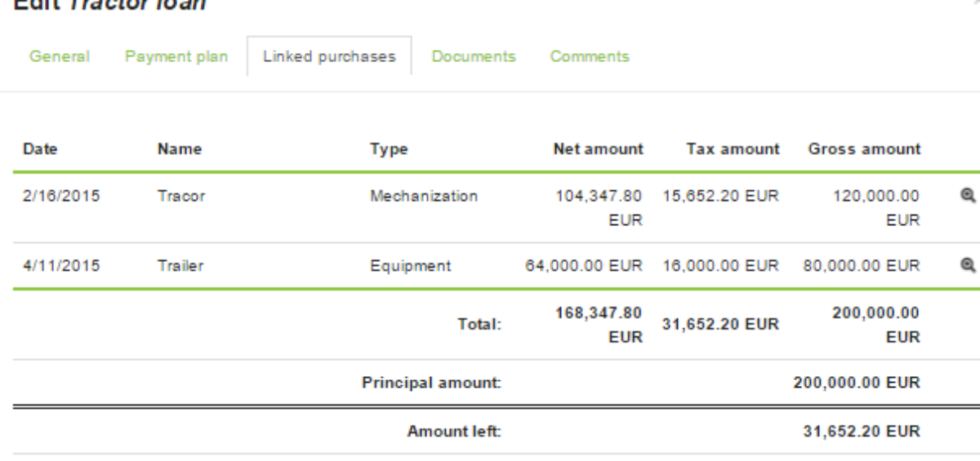Select the Linked purchases tab
980x461 pixels.
tap(329, 57)
